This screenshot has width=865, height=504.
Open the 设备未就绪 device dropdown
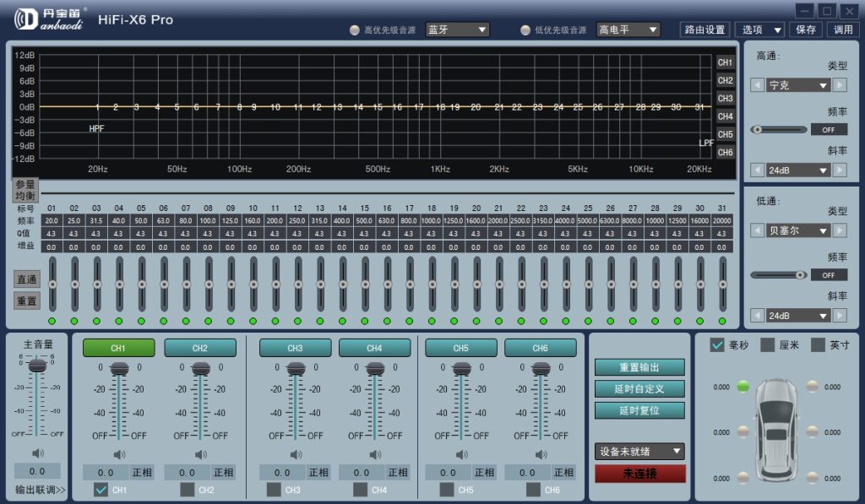pyautogui.click(x=639, y=451)
